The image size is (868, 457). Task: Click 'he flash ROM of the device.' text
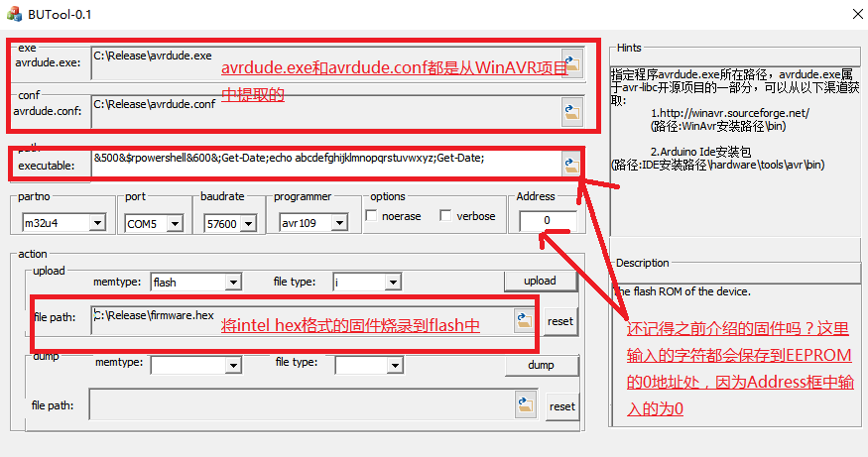683,291
